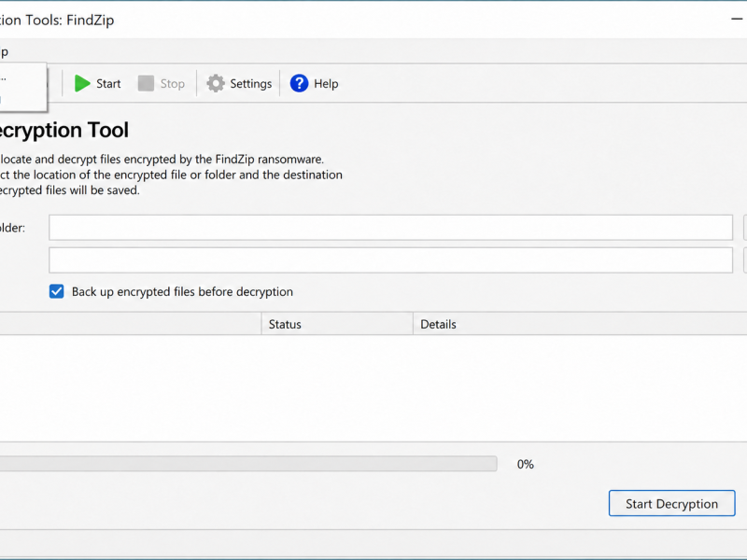Screen dimensions: 747x560
Task: Focus the second destination path field
Action: click(390, 260)
